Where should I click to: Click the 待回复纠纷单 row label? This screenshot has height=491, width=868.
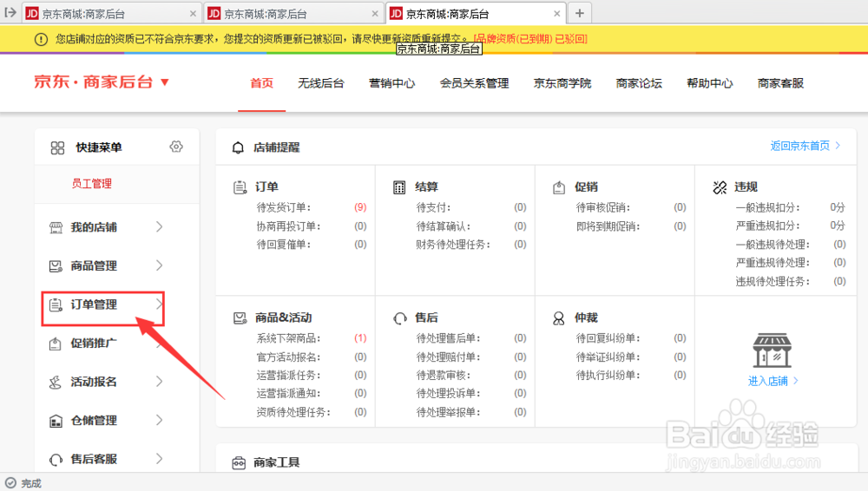pos(608,338)
